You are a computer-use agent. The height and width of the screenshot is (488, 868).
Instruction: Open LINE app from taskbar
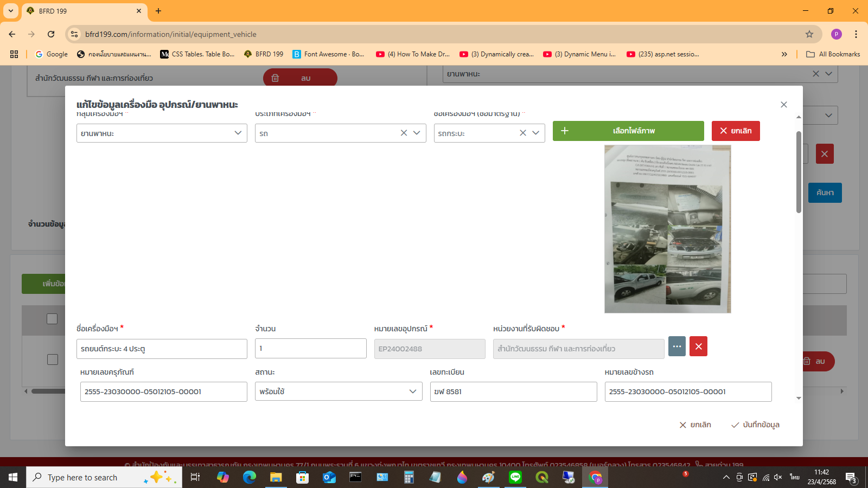tap(515, 477)
